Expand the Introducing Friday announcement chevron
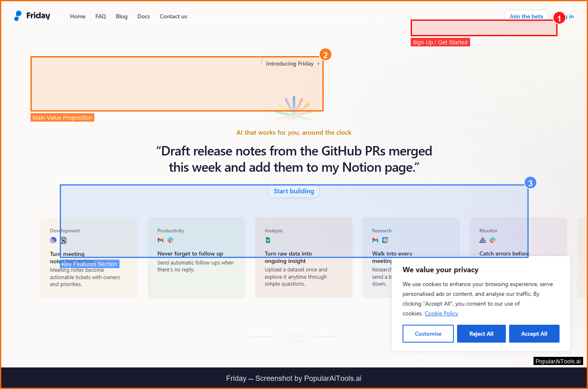 318,63
